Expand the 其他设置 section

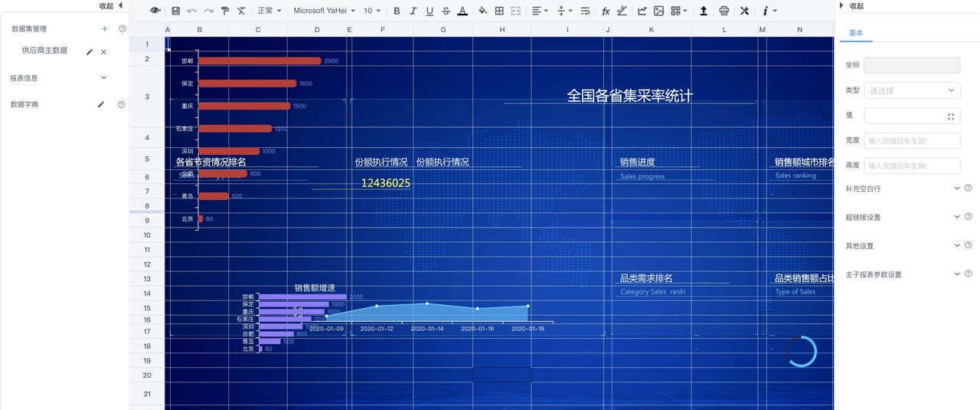coord(957,245)
